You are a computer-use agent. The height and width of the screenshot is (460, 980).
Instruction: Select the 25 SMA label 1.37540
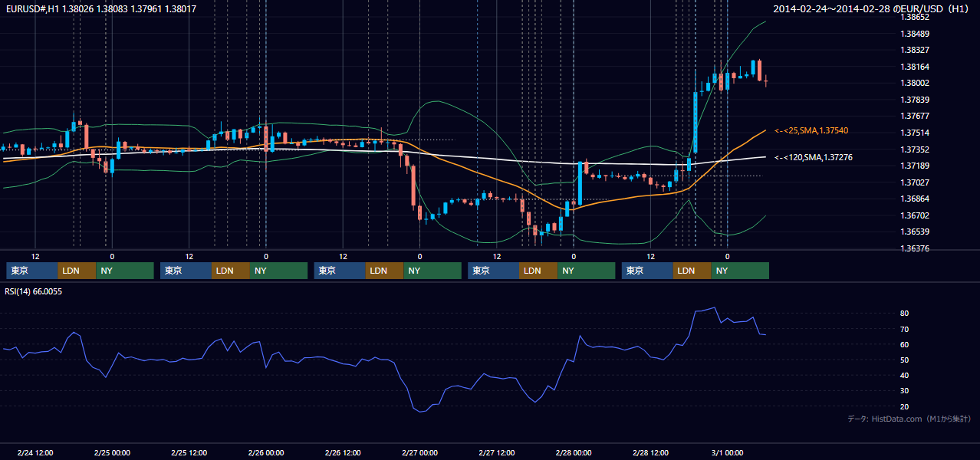(813, 131)
